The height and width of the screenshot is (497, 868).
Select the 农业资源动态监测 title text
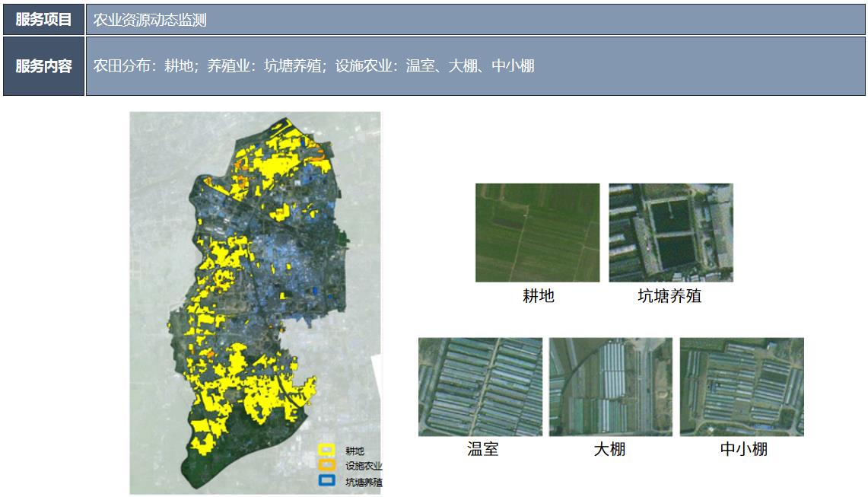coord(149,20)
